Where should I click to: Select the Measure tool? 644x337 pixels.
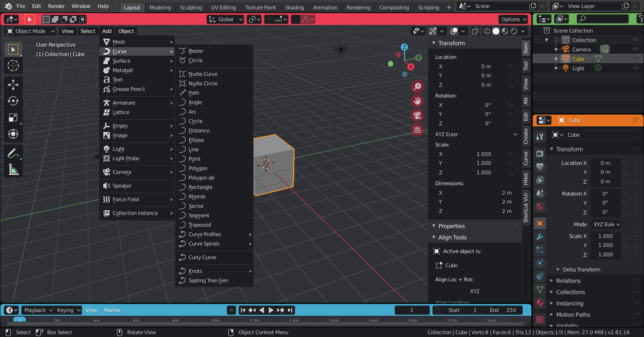[x=13, y=170]
